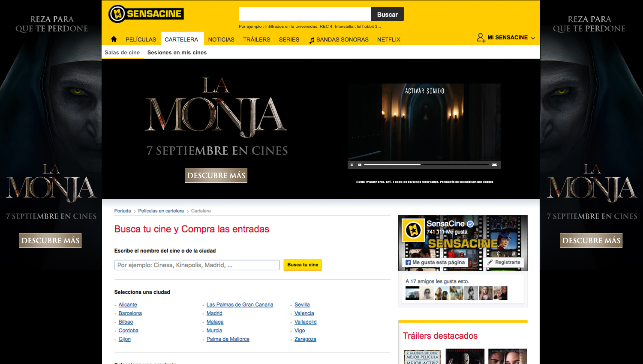This screenshot has width=643, height=364.
Task: Select Palma de Mallorca
Action: tap(228, 339)
